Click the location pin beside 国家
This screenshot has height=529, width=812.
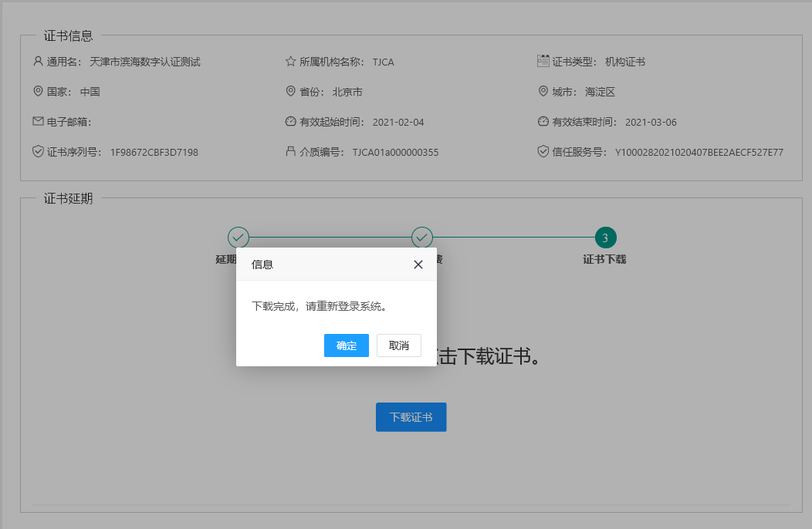coord(38,91)
